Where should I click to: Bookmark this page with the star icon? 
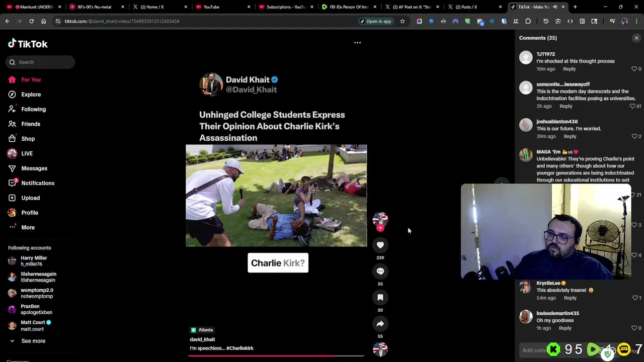click(402, 21)
